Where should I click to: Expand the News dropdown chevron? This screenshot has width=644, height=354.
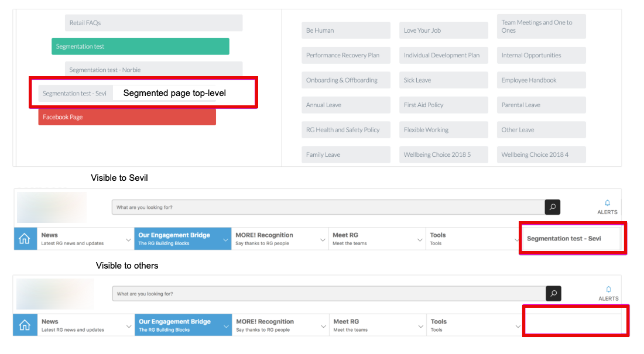[x=129, y=239]
